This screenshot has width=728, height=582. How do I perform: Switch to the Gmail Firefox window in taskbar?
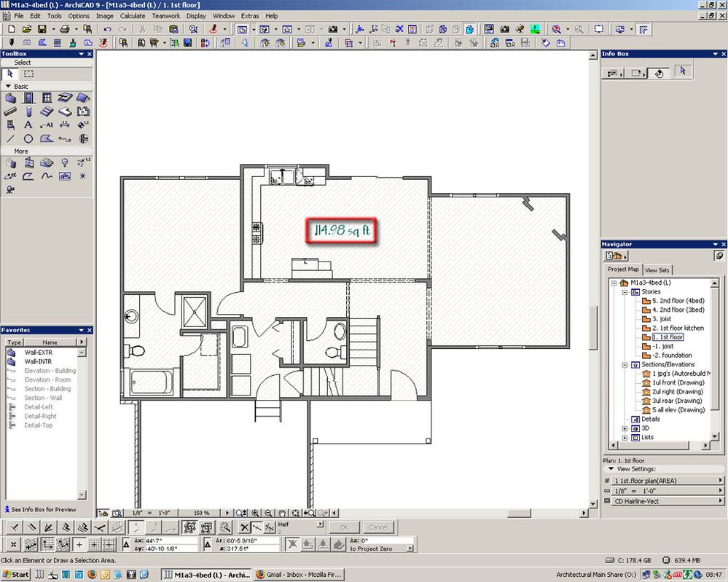pyautogui.click(x=300, y=574)
